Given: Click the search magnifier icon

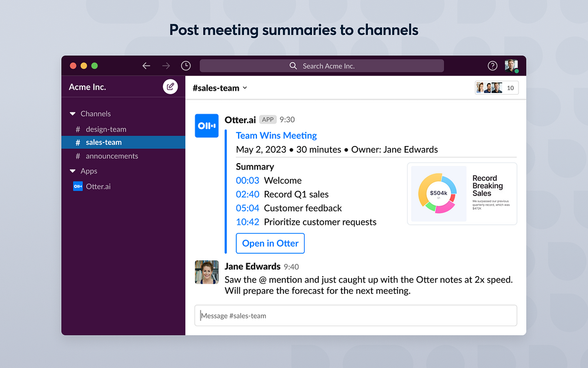Looking at the screenshot, I should (293, 66).
